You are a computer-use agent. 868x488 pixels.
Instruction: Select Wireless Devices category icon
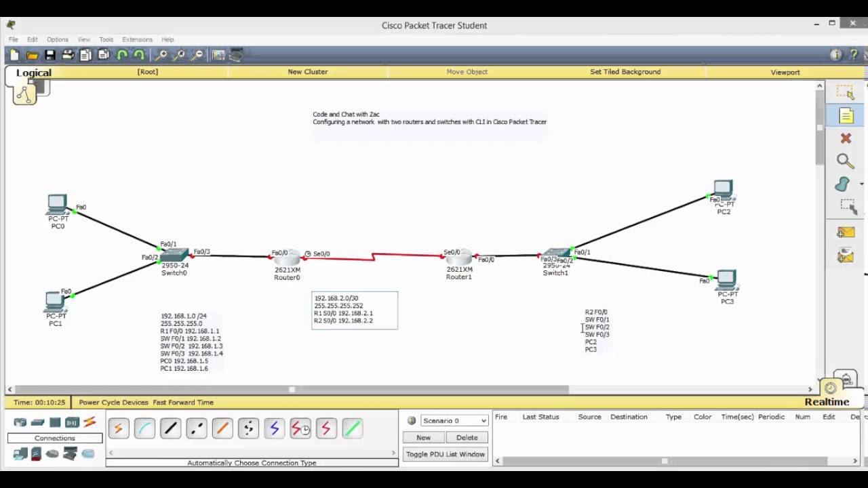[72, 423]
